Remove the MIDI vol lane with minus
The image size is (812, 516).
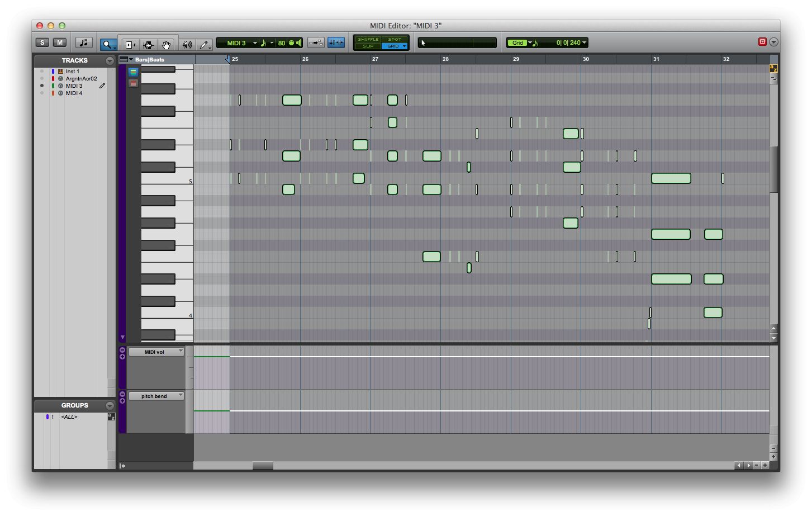(122, 350)
